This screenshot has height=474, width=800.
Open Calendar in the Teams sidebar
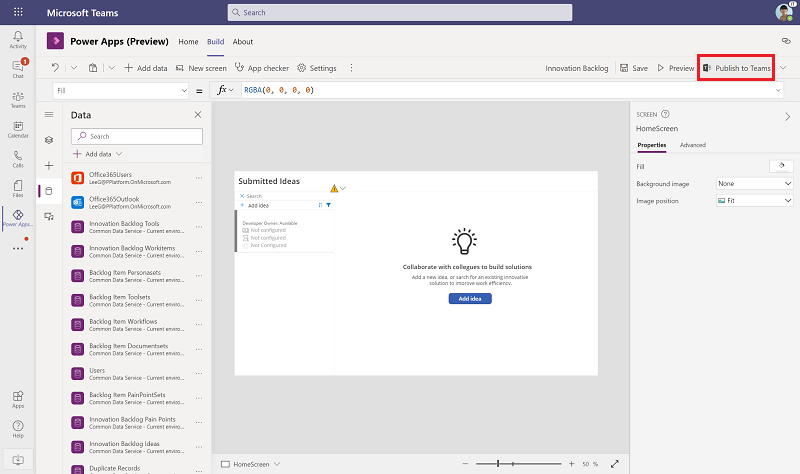tap(18, 129)
